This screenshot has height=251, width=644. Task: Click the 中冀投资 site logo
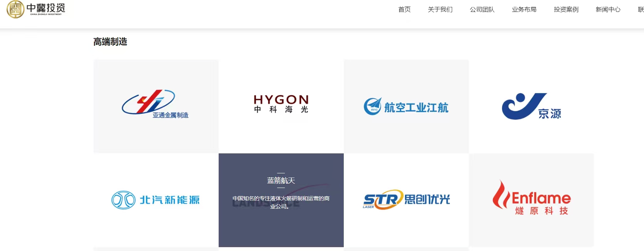(x=36, y=9)
